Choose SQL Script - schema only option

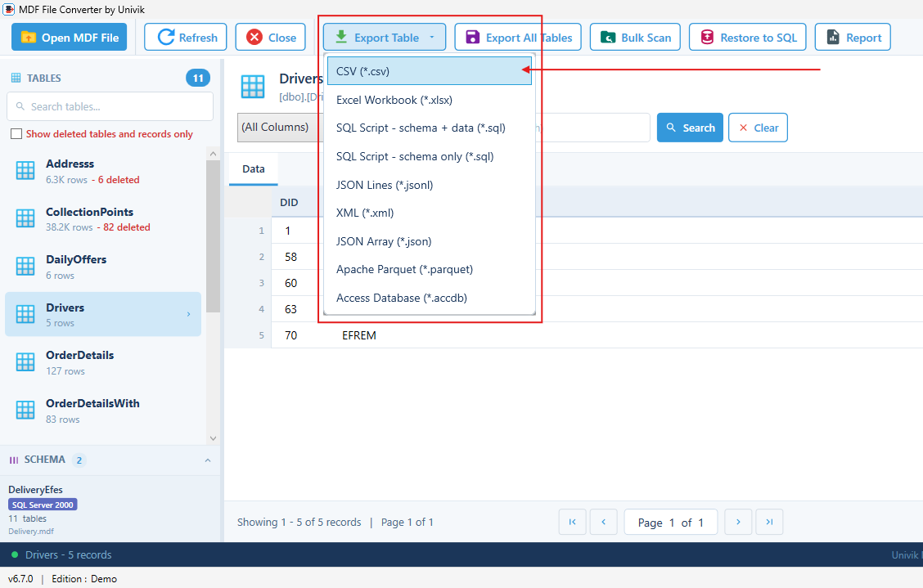pos(429,156)
